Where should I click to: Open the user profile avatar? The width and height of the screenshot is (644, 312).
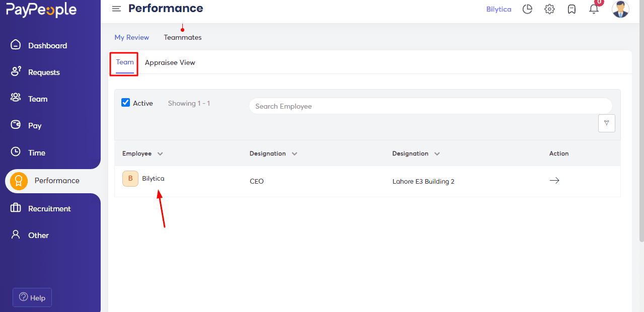(x=620, y=9)
